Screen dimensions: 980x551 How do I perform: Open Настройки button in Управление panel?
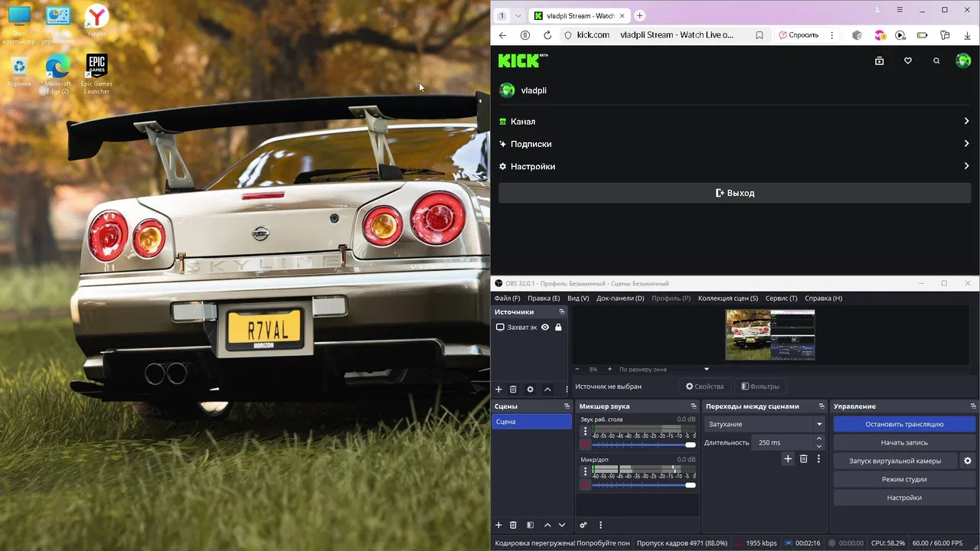point(904,497)
